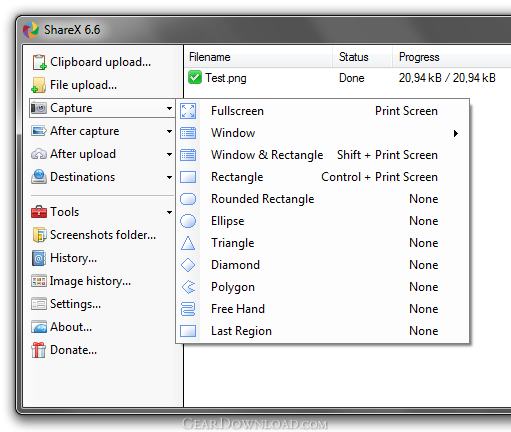Click the History address book icon
The height and width of the screenshot is (432, 511).
(39, 258)
